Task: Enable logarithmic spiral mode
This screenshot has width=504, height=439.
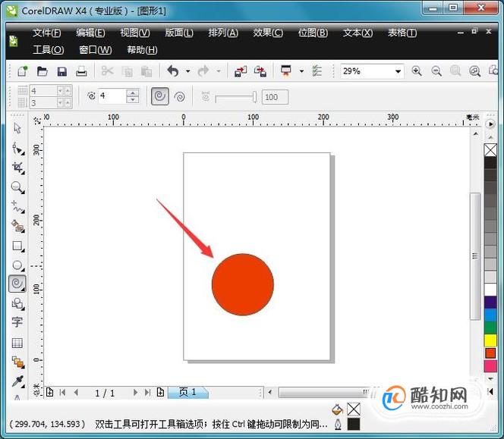Action: click(179, 96)
